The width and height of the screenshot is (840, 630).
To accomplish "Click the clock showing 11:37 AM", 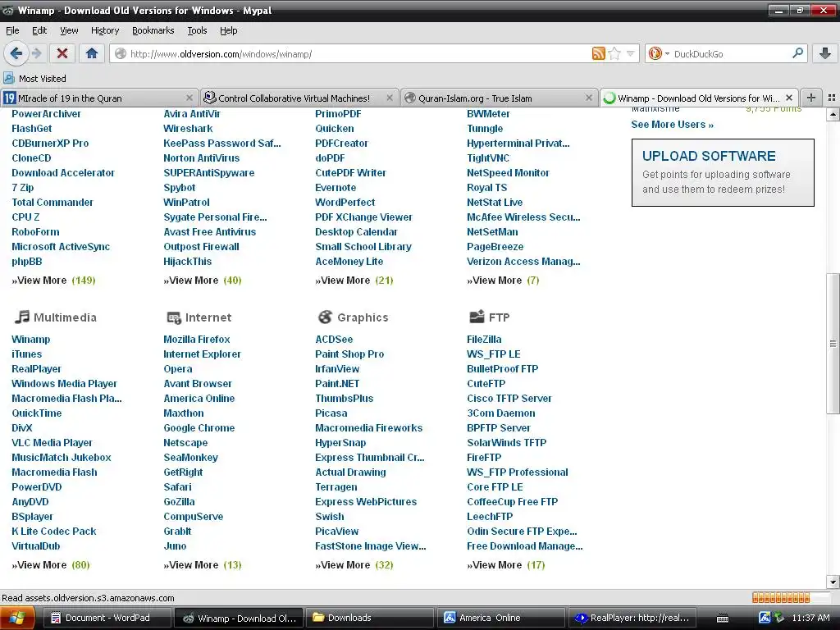I will (810, 619).
